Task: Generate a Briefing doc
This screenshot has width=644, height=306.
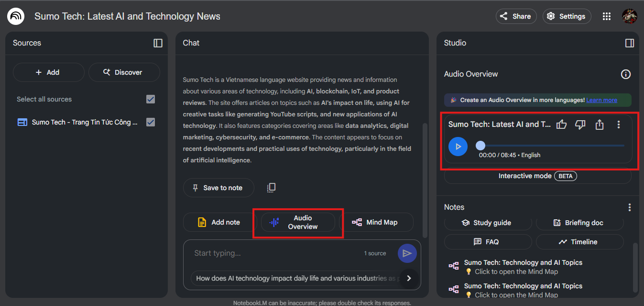Action: coord(580,223)
